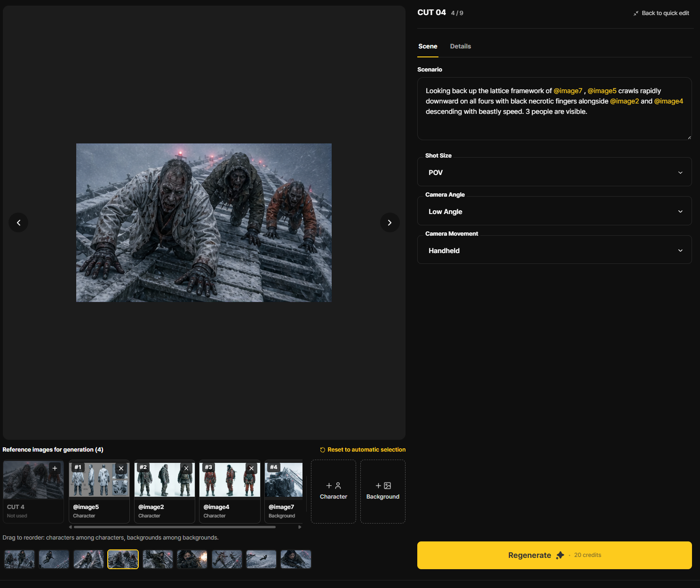Click the 4 / 9 cut counter
The height and width of the screenshot is (588, 700).
[457, 13]
